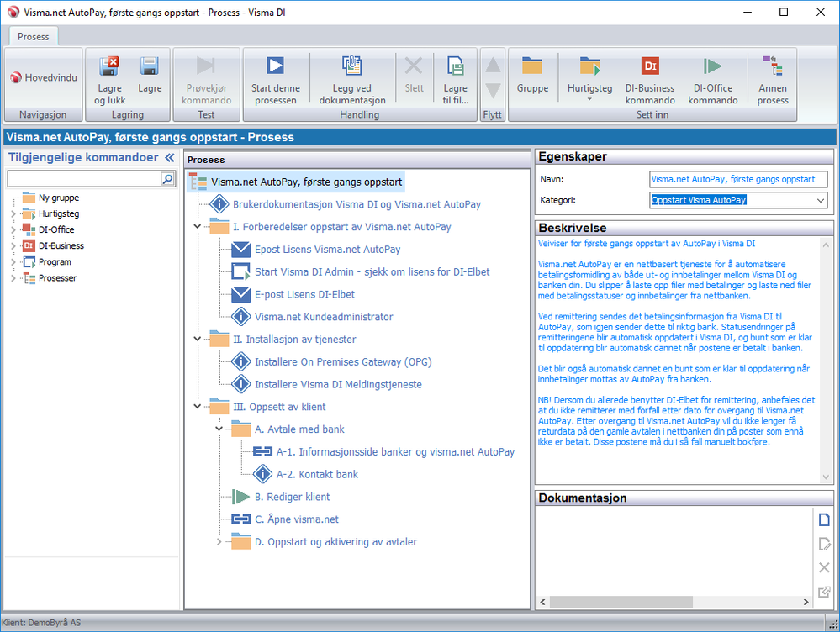
Task: Click Lagre og lukk save-and-close icon
Action: point(110,66)
